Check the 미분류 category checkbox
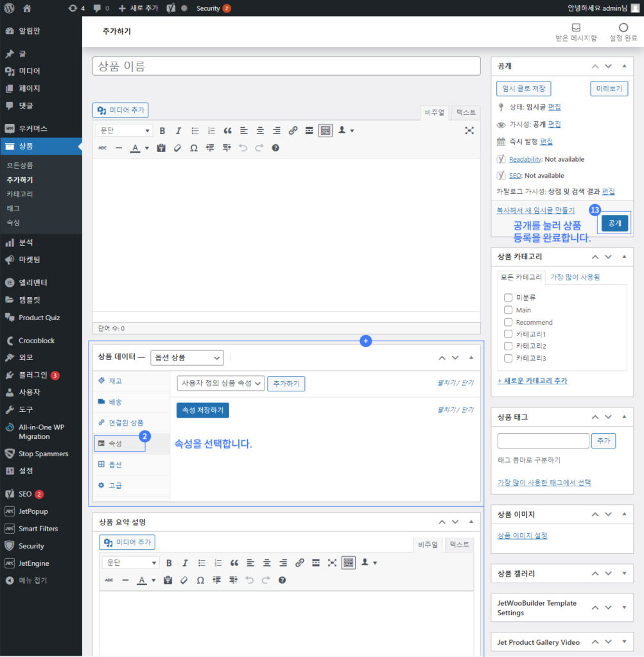Screen dimensions: 644x657 (508, 298)
